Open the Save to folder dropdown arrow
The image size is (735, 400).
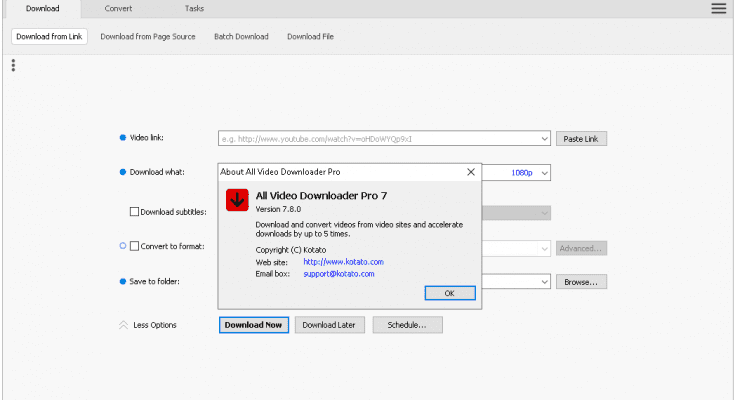coord(544,282)
